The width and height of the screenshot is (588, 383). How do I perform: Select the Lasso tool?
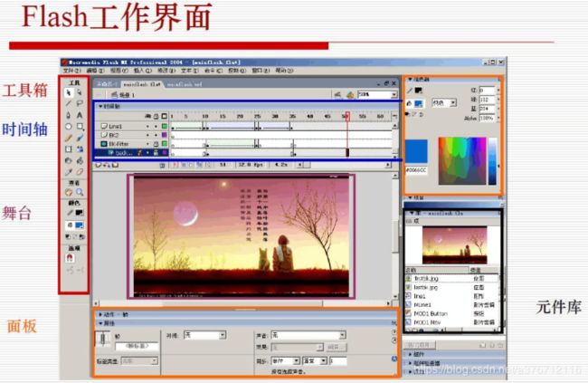80,103
